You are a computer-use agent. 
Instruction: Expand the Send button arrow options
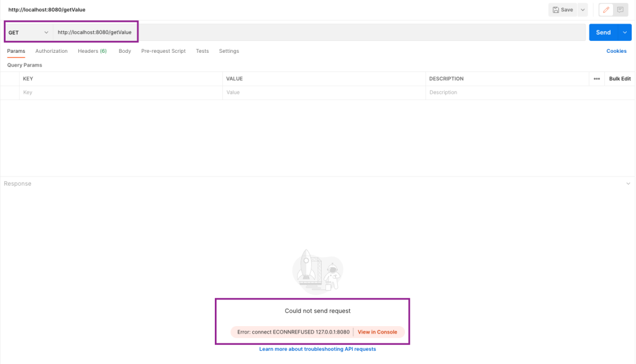pos(625,32)
